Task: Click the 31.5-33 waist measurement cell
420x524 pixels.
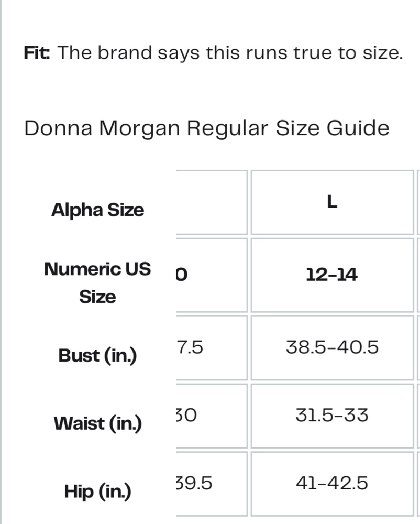Action: 332,416
